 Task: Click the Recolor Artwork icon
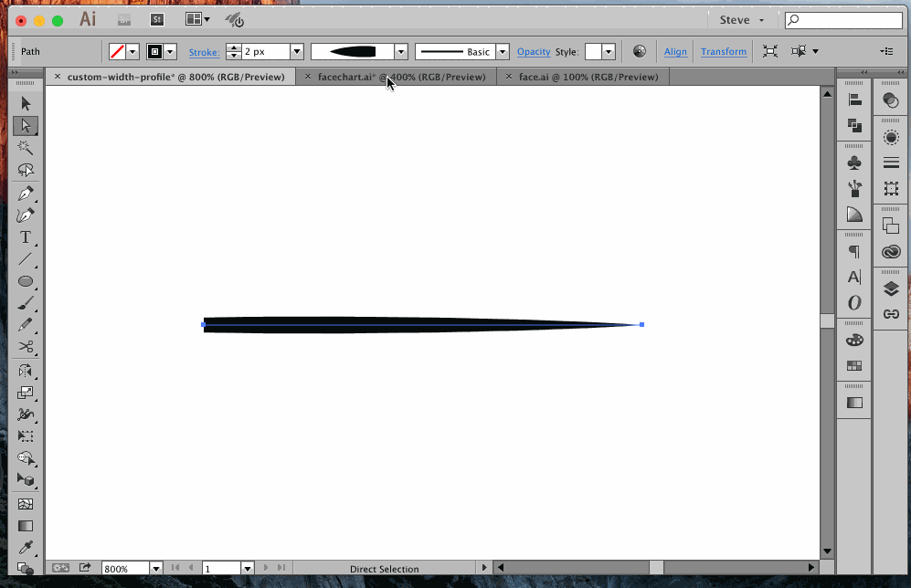tap(639, 51)
